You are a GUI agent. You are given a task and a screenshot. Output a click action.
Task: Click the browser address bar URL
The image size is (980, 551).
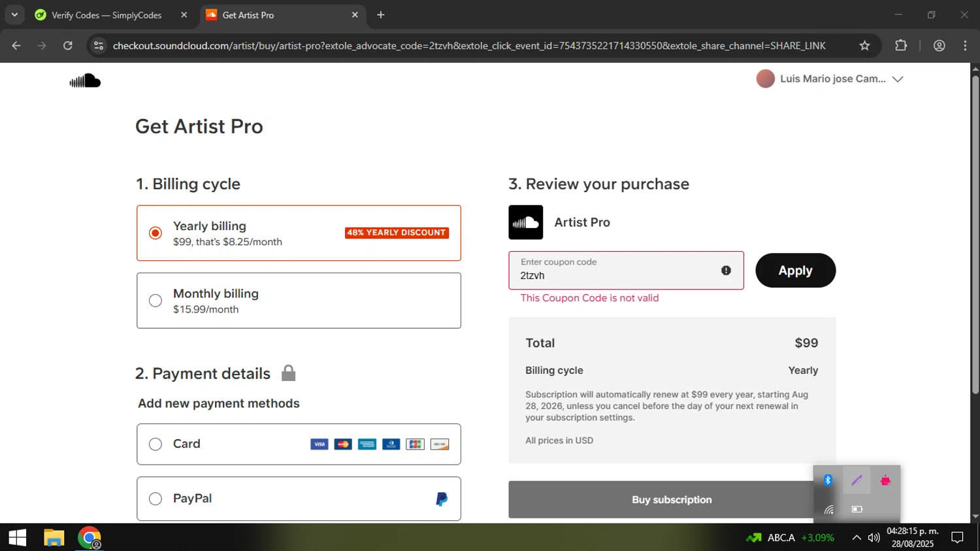pyautogui.click(x=469, y=46)
